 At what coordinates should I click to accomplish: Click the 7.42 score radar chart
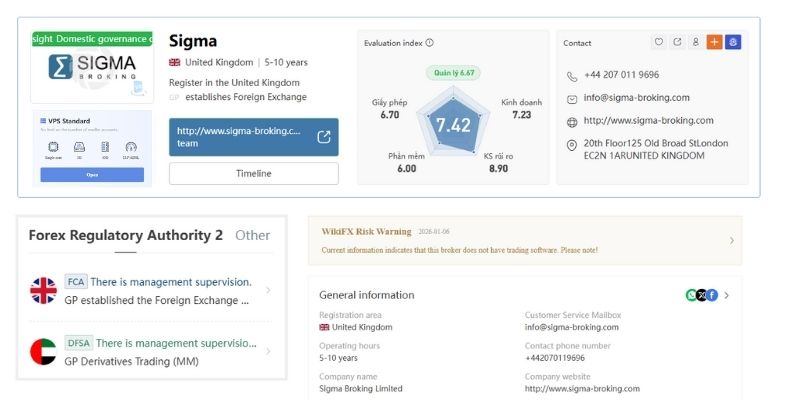coord(453,124)
